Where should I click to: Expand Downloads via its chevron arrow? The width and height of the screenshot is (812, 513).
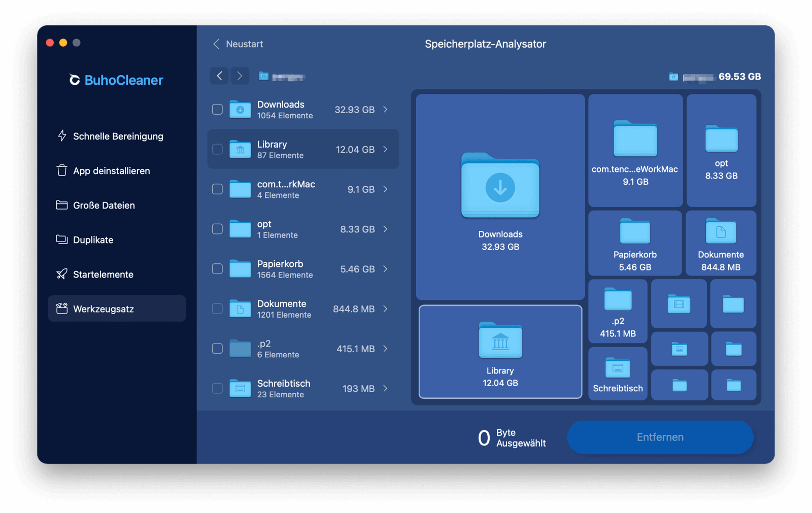(x=386, y=110)
